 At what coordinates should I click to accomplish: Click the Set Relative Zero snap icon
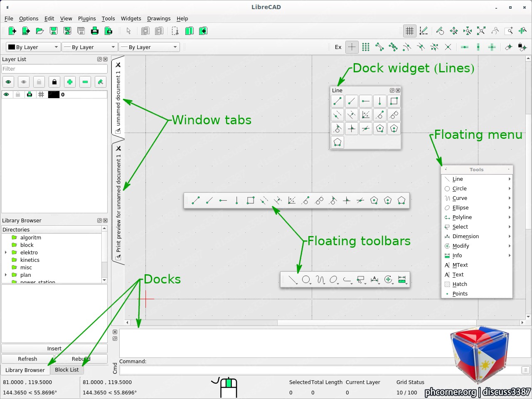click(x=509, y=47)
